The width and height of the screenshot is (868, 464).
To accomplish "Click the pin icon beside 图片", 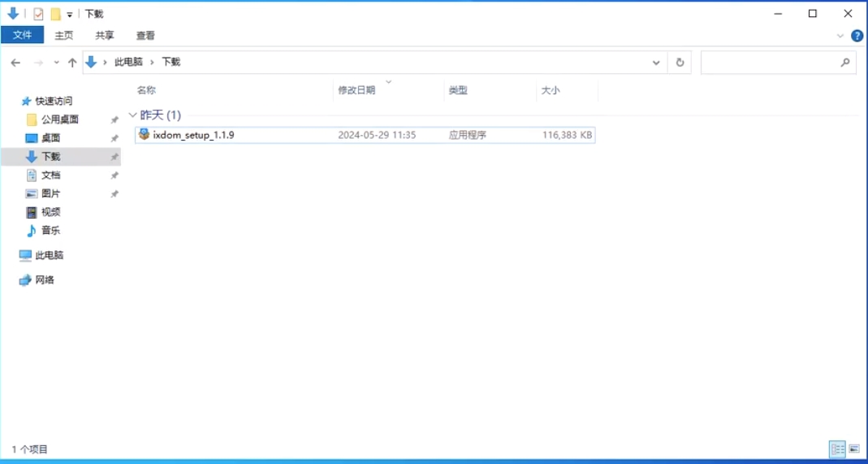I will point(114,193).
